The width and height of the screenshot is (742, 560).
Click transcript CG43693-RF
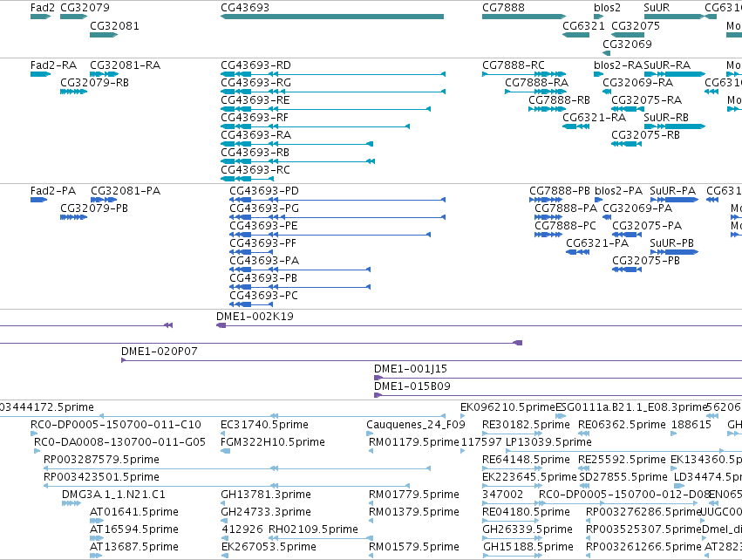255,118
